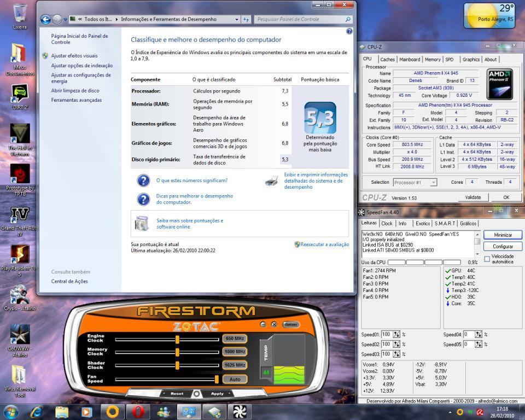Click the SpeedFan fan icon in taskbar

tap(239, 411)
